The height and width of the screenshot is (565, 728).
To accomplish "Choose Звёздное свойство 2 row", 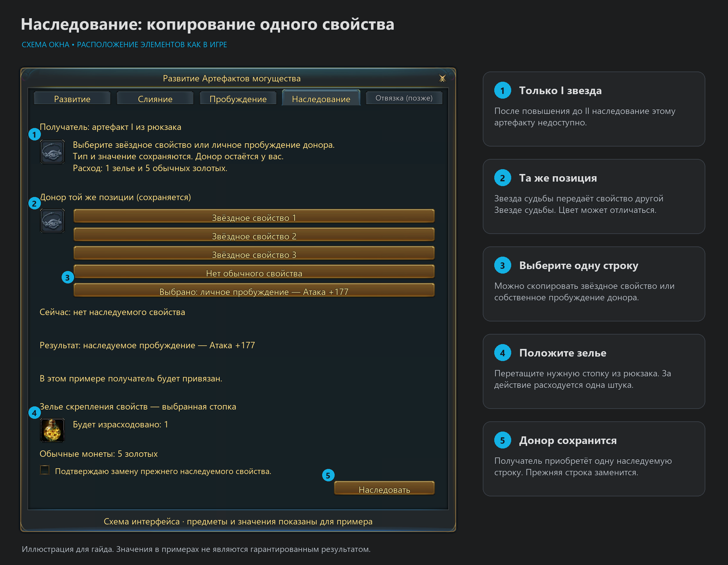I will point(254,235).
